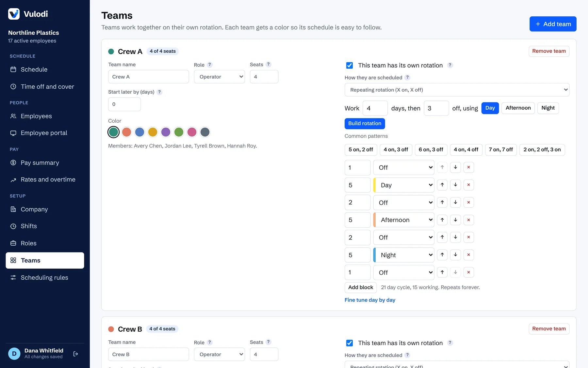
Task: Click the help icon beside Crew A own rotation checkbox
Action: click(x=450, y=65)
